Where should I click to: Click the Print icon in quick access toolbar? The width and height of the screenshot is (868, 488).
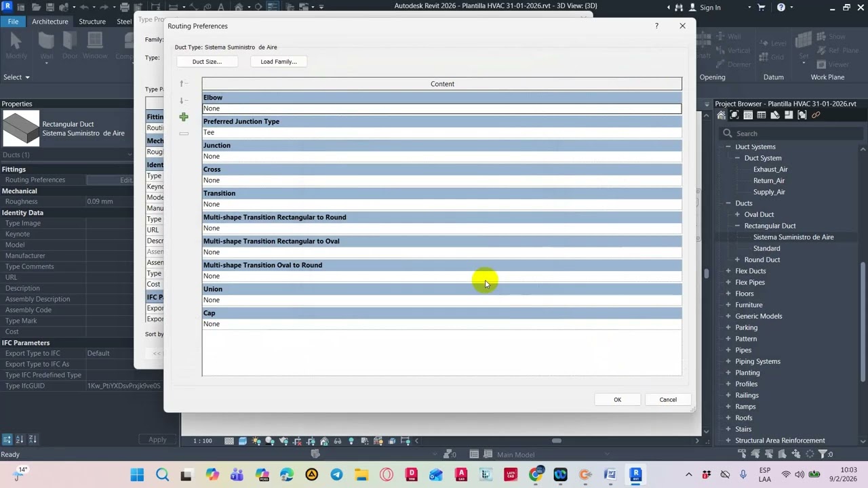coord(125,7)
